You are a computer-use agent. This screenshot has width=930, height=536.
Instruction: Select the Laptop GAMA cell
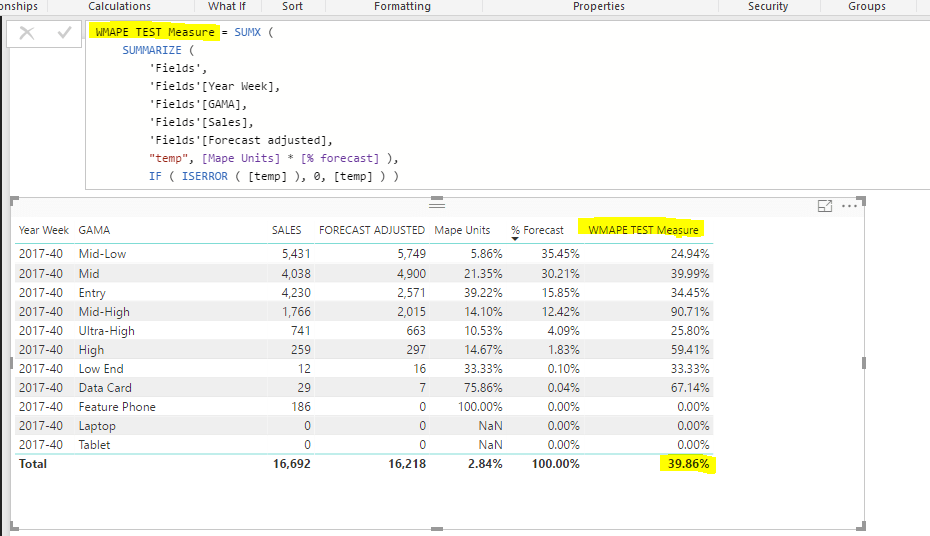[97, 426]
